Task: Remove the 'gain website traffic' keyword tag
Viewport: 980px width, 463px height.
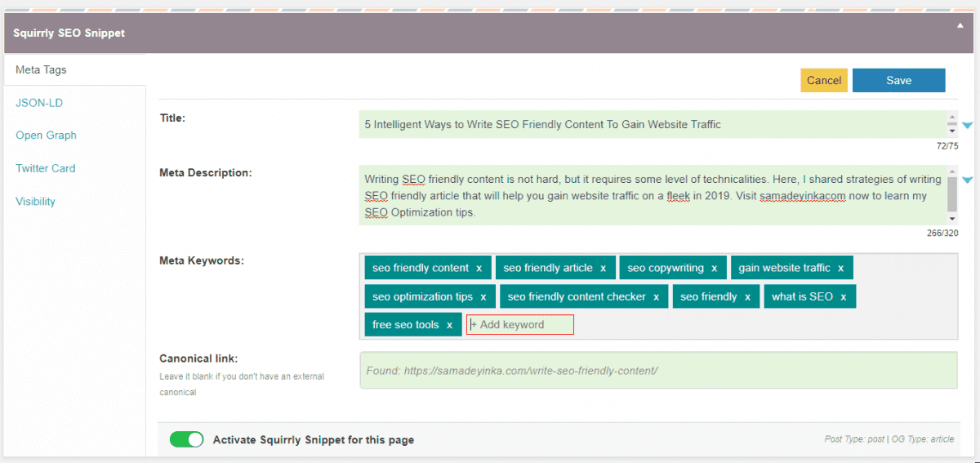Action: click(x=840, y=268)
